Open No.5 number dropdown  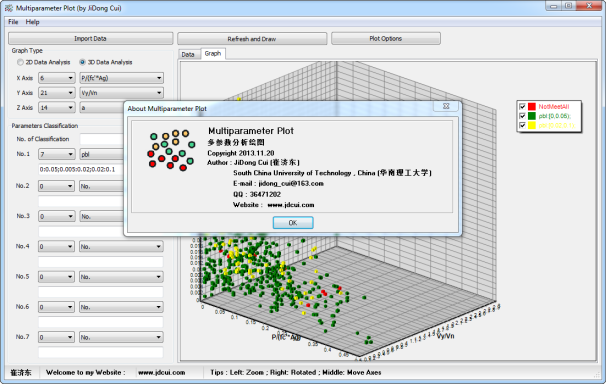pyautogui.click(x=56, y=277)
